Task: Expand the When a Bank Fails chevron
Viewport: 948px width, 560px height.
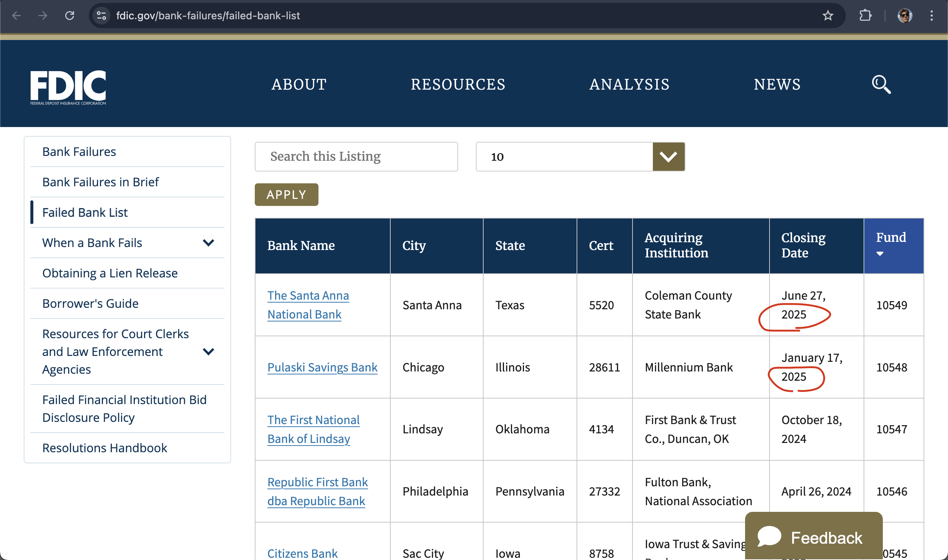Action: [208, 243]
